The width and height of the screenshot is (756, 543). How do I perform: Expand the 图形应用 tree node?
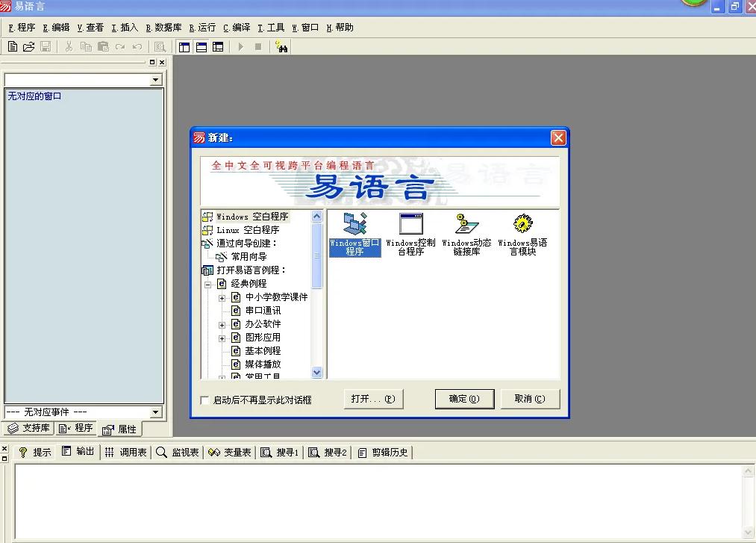click(222, 337)
